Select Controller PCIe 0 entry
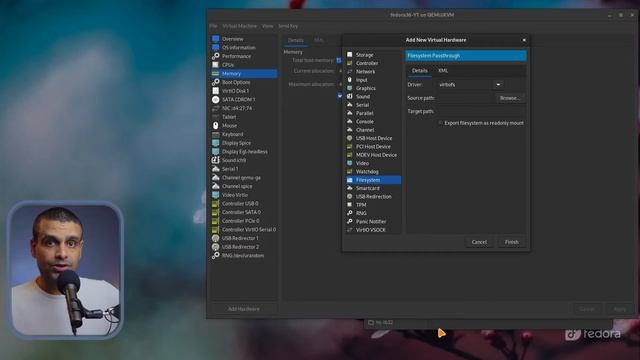The height and width of the screenshot is (360, 640). pos(244,221)
